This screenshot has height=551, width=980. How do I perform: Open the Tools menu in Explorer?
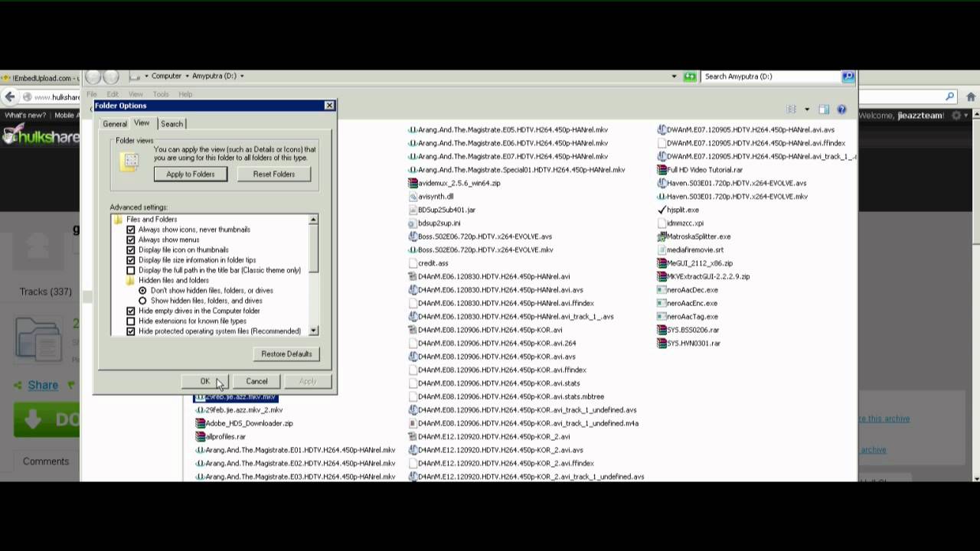point(160,94)
